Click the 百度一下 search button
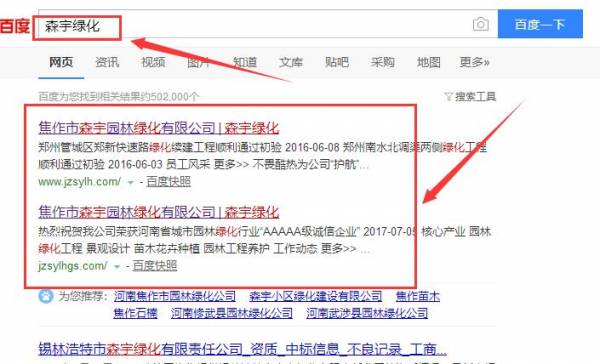The height and width of the screenshot is (364, 600). tap(540, 24)
